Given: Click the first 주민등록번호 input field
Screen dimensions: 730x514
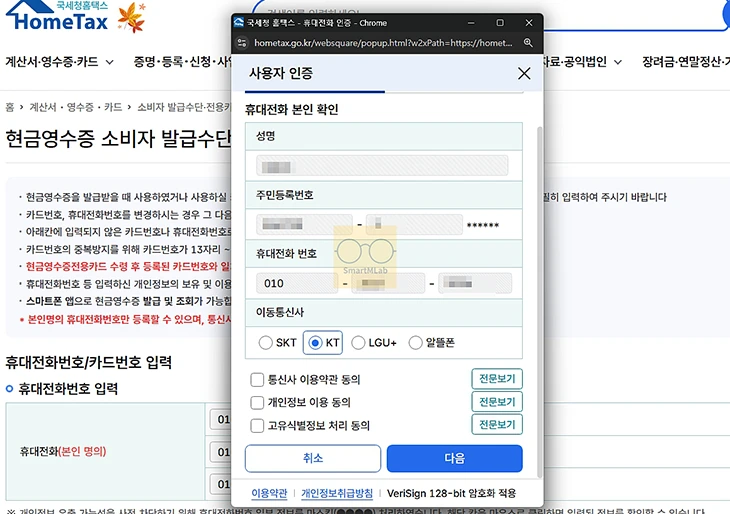Looking at the screenshot, I should point(304,224).
